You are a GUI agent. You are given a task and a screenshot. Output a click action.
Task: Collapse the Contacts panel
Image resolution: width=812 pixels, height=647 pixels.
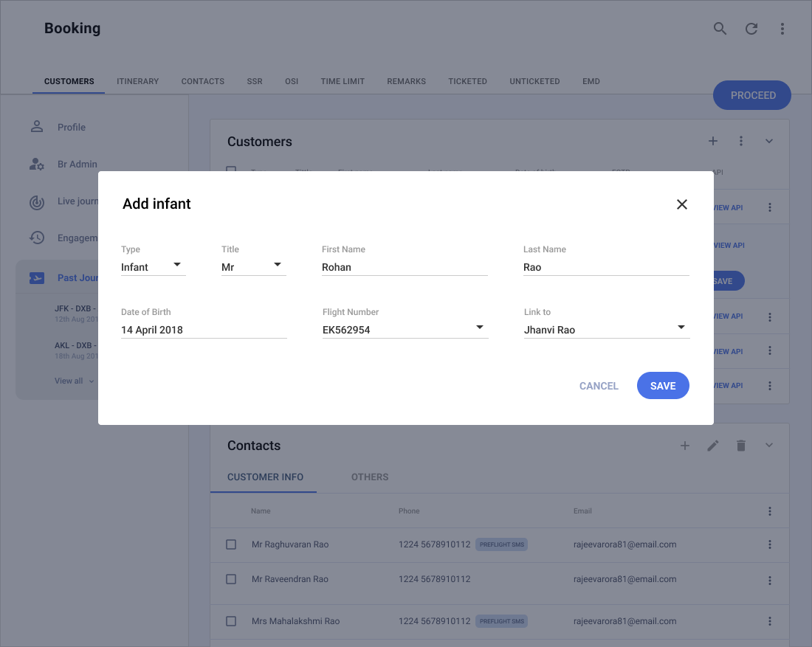click(x=769, y=445)
